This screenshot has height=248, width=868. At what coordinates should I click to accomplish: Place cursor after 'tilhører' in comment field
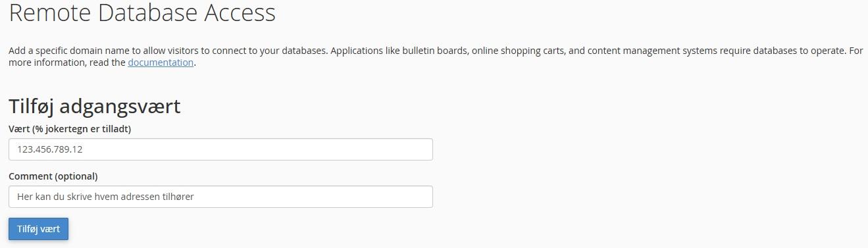195,197
